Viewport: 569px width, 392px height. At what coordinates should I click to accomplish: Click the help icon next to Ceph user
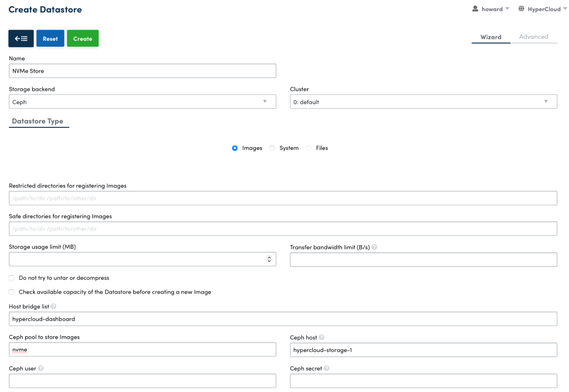41,368
